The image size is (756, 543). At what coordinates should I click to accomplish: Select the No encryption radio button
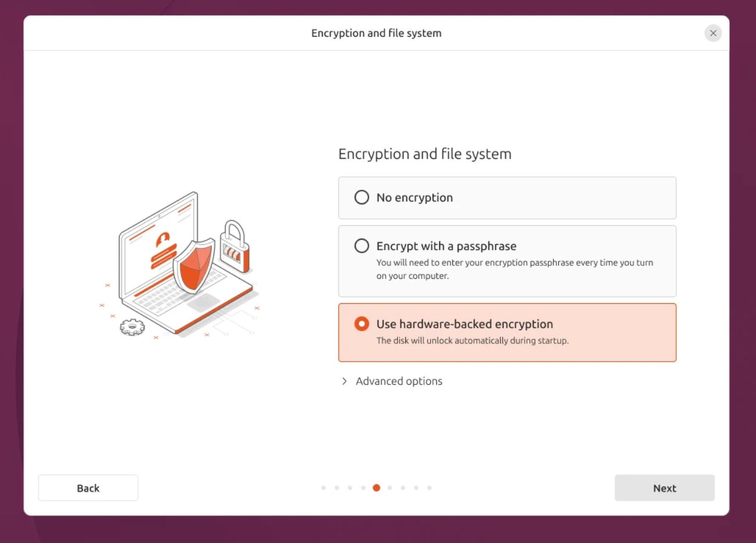(361, 197)
